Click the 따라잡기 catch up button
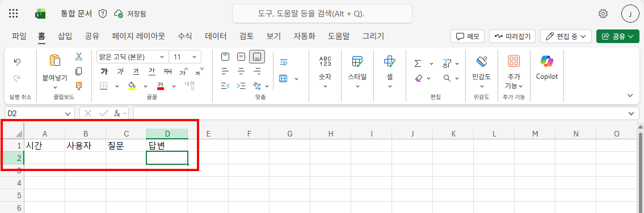The image size is (644, 213). click(512, 36)
